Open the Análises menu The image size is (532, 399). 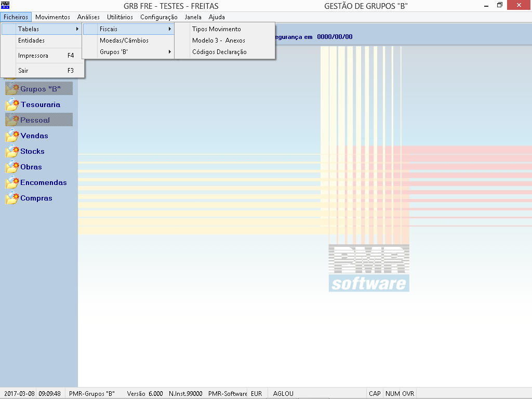(88, 17)
